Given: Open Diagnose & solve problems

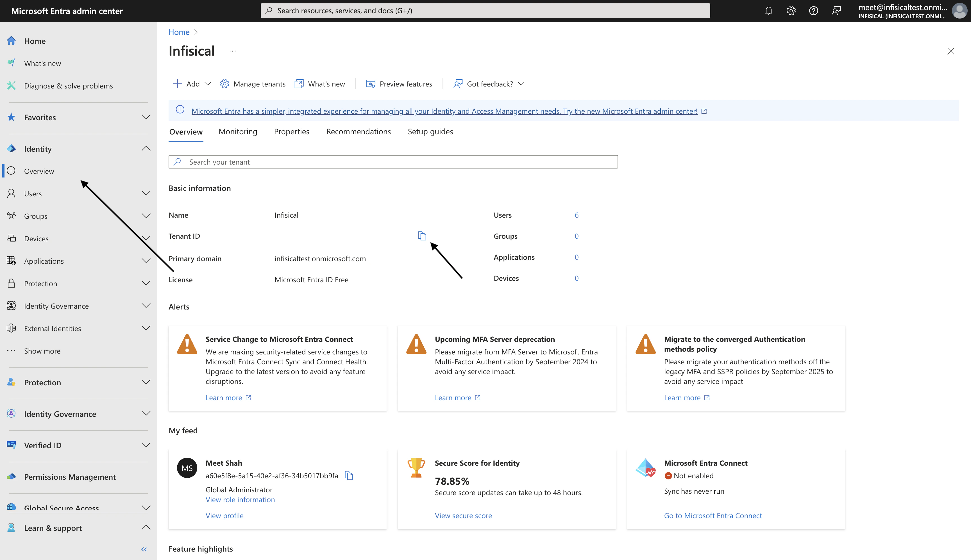Looking at the screenshot, I should (68, 86).
